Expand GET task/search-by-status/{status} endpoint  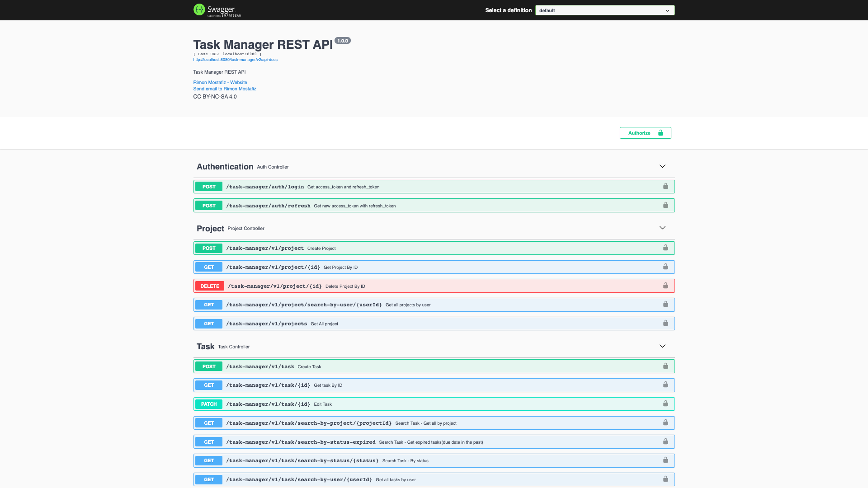point(434,460)
